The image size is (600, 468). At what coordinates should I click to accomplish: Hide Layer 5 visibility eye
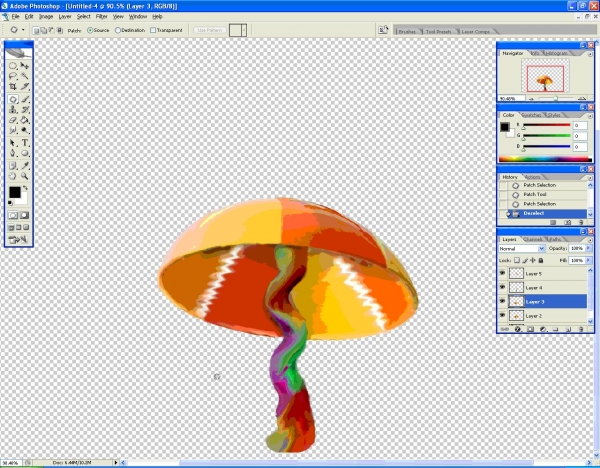pyautogui.click(x=502, y=273)
